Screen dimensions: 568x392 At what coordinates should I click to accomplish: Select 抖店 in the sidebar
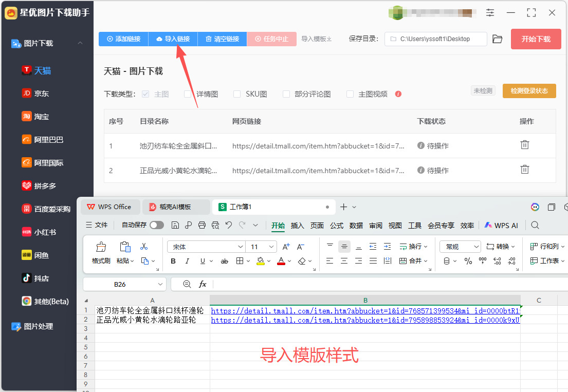point(35,278)
